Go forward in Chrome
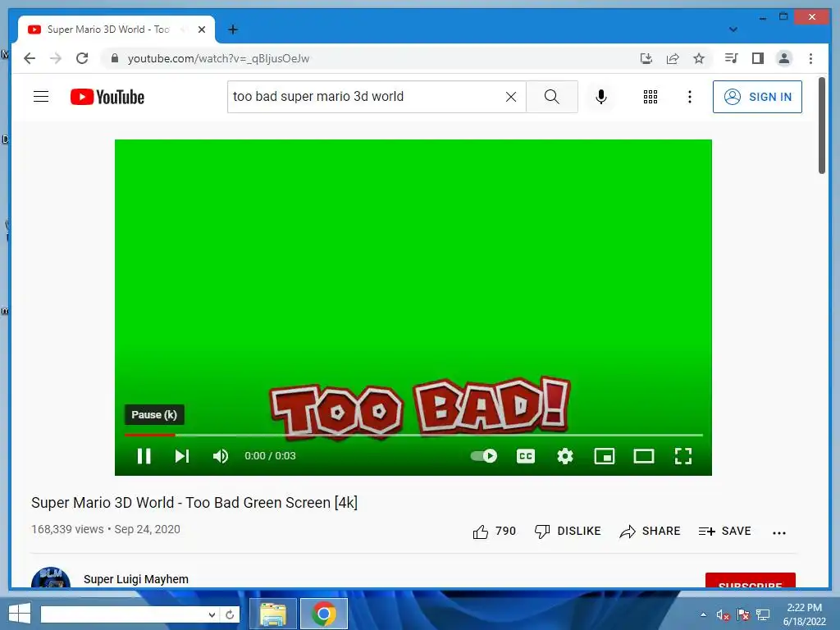Viewport: 840px width, 630px height. (x=56, y=58)
